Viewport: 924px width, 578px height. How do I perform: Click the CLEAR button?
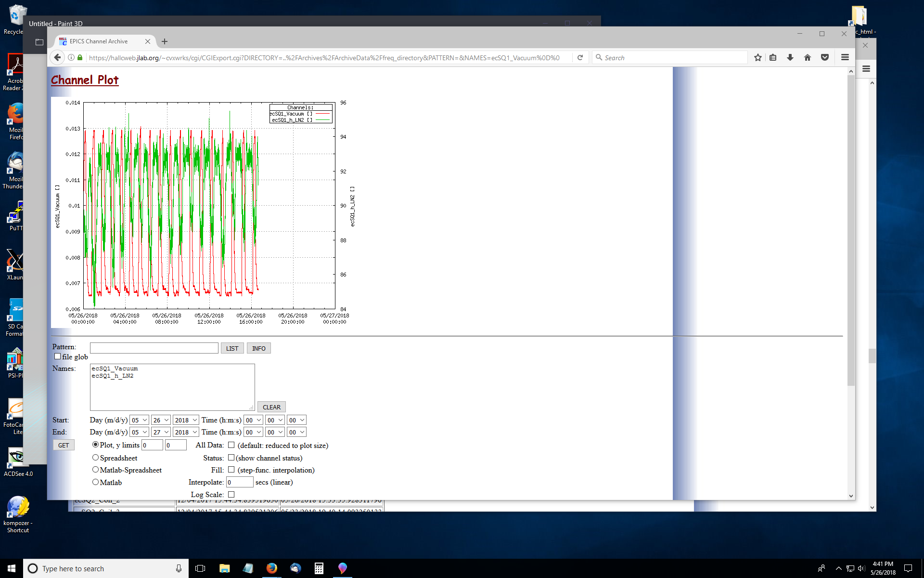[271, 407]
